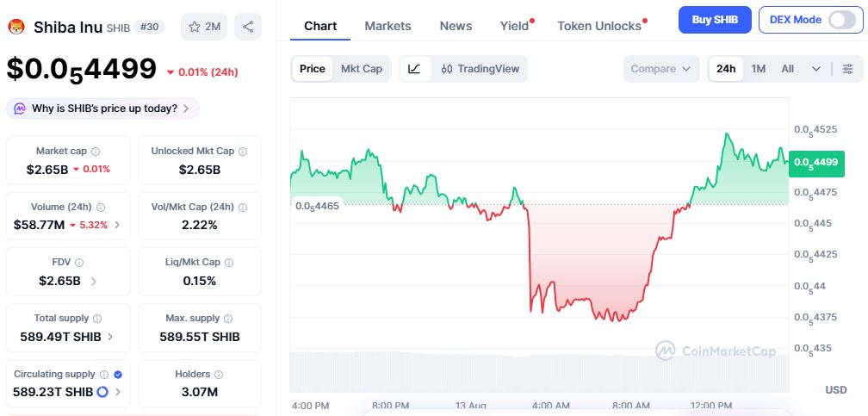Click the Market cap info icon
868x416 pixels.
click(x=96, y=152)
